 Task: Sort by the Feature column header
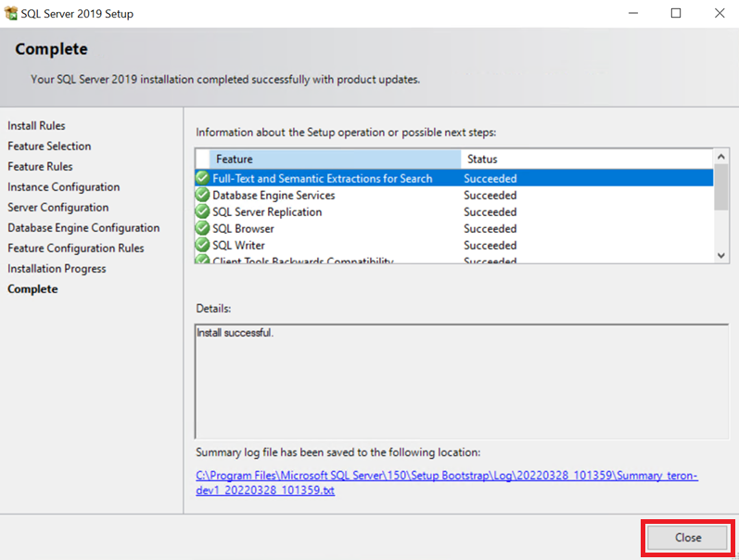tap(334, 159)
